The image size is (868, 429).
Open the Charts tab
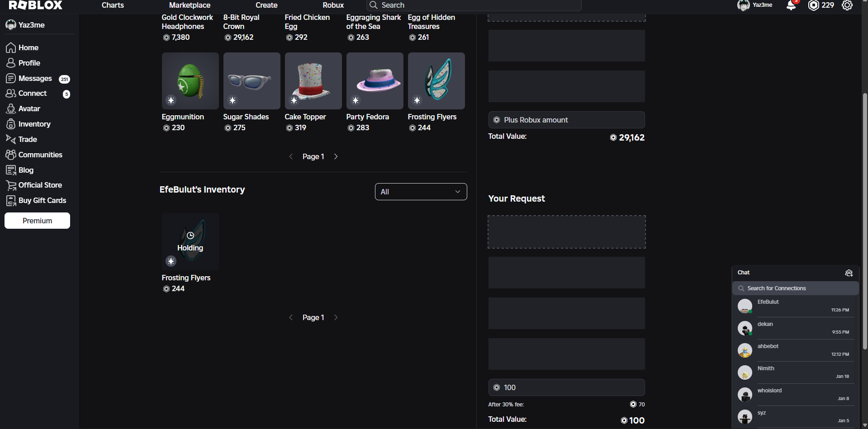113,5
